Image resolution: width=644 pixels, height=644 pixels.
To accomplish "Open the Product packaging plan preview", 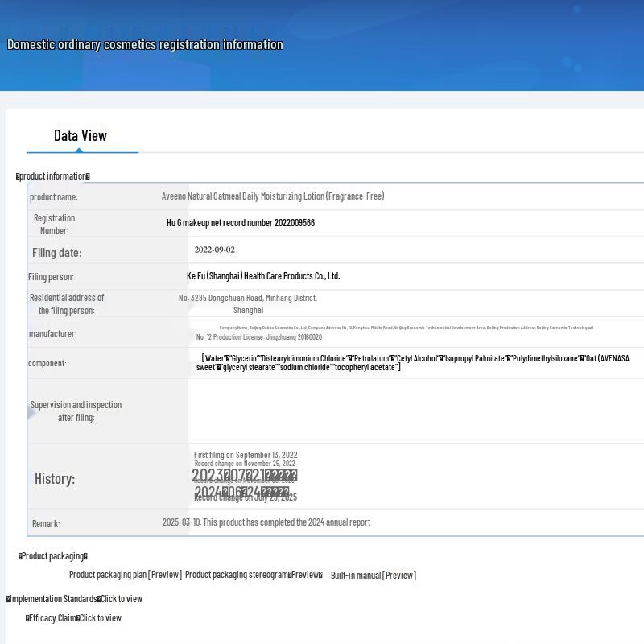I will point(125,575).
